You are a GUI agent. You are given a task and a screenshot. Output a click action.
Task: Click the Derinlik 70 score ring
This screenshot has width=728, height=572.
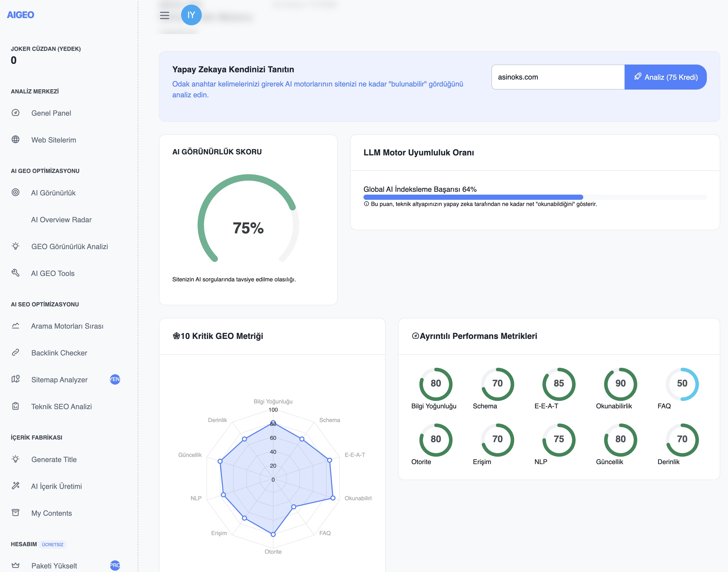pos(682,440)
